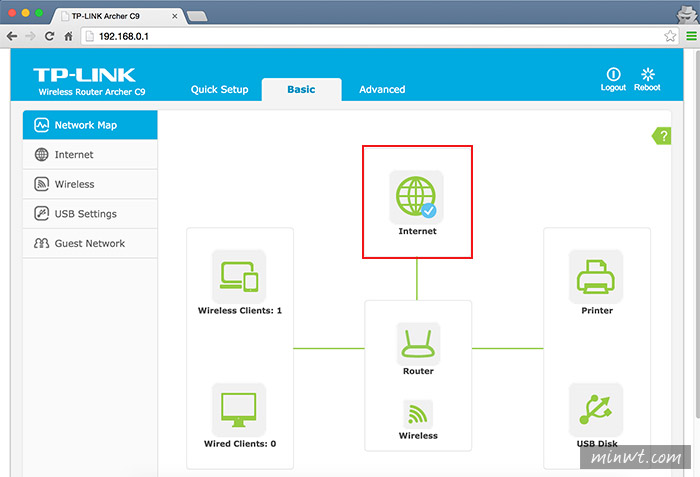Switch to the Quick Setup tab

tap(219, 89)
